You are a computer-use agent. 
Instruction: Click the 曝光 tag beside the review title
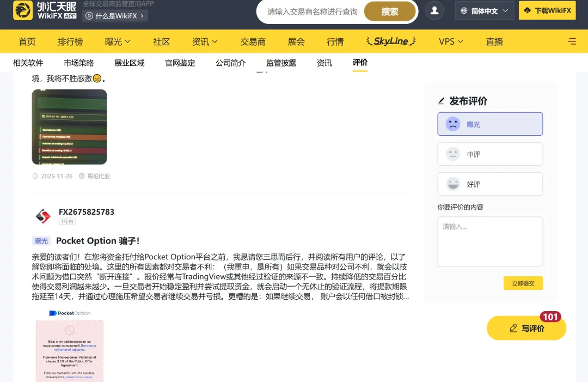tap(41, 241)
